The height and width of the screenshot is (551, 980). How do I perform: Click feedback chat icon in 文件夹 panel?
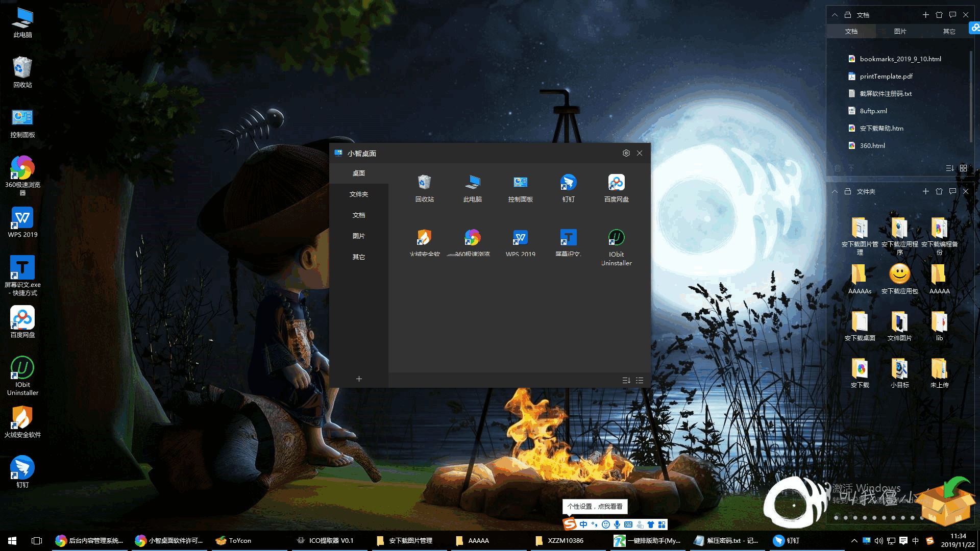(952, 191)
